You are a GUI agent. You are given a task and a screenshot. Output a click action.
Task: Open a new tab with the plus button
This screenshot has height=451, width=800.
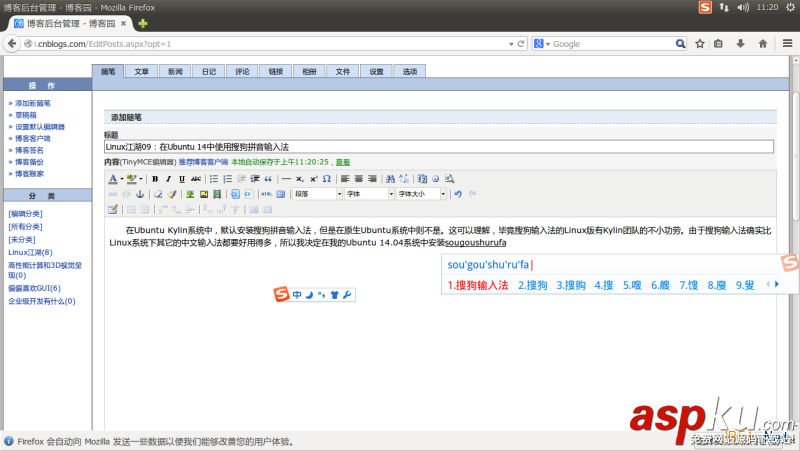click(143, 23)
